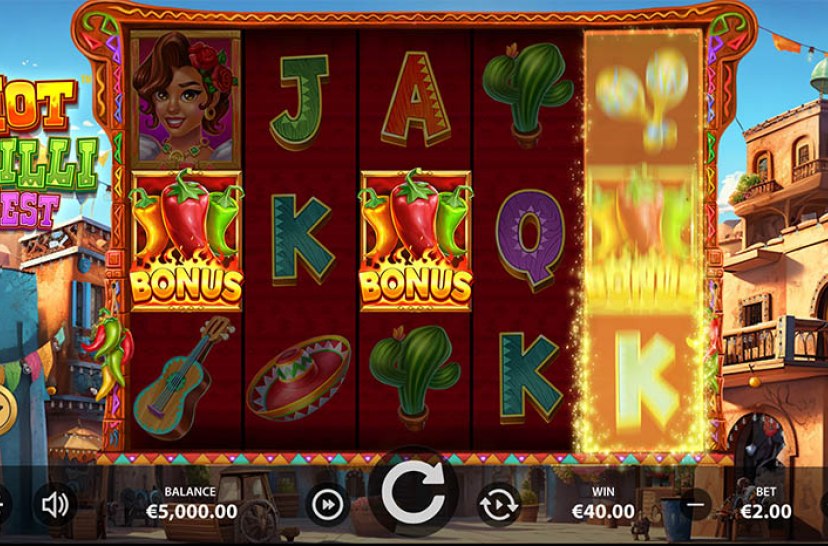
Task: Select the guitar symbol on reel one
Action: point(183,377)
